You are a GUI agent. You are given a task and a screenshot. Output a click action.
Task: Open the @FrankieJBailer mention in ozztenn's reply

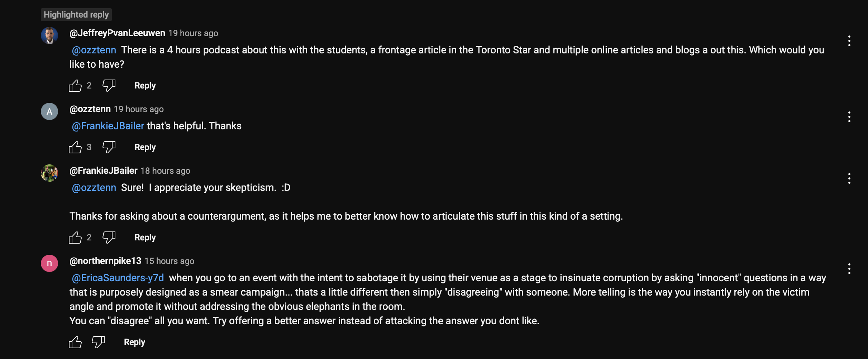(x=108, y=126)
